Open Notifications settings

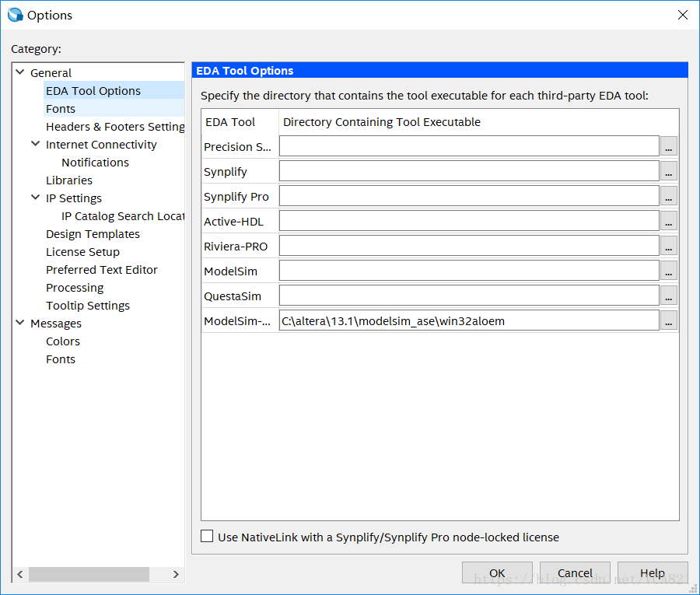coord(95,163)
